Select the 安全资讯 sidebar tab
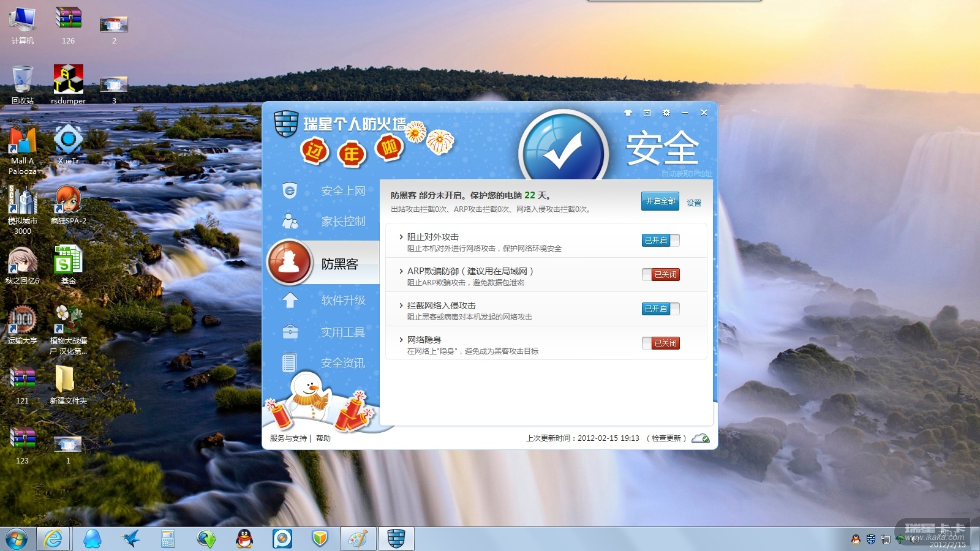The image size is (980, 551). pos(323,363)
